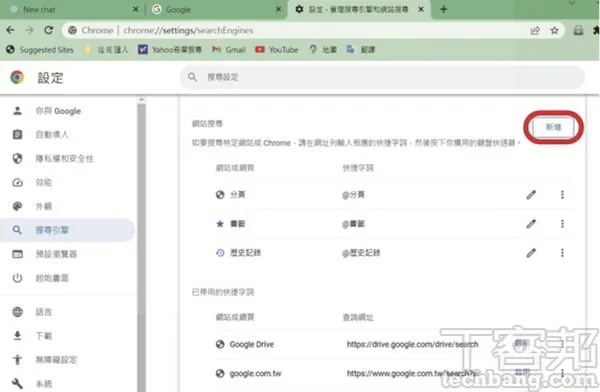
Task: Go back using the browser back arrow
Action: click(10, 30)
